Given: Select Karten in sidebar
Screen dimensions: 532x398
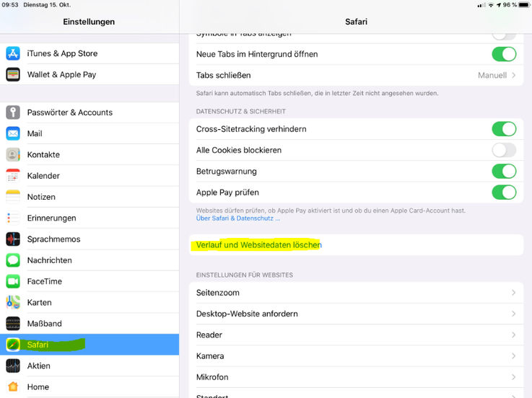Looking at the screenshot, I should click(90, 302).
